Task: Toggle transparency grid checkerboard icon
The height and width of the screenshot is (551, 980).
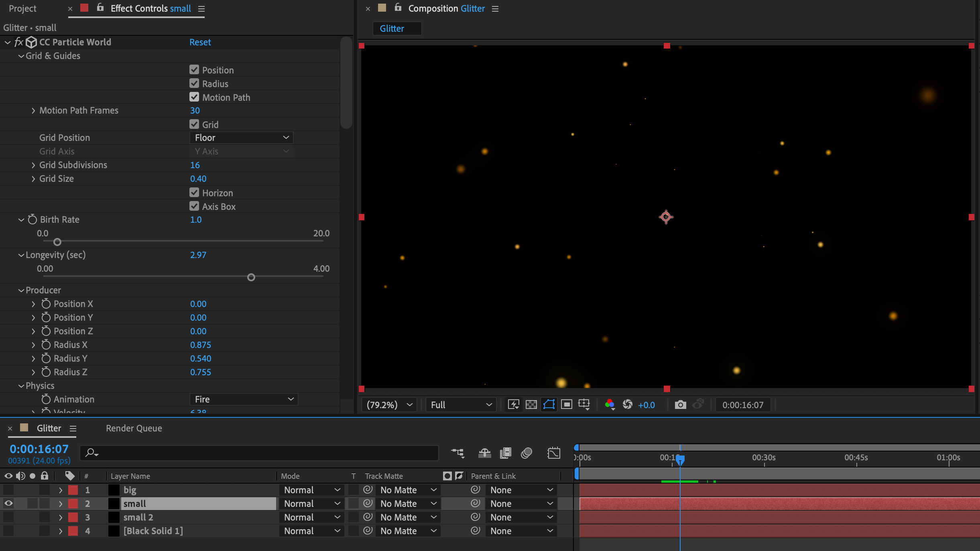Action: [x=531, y=405]
